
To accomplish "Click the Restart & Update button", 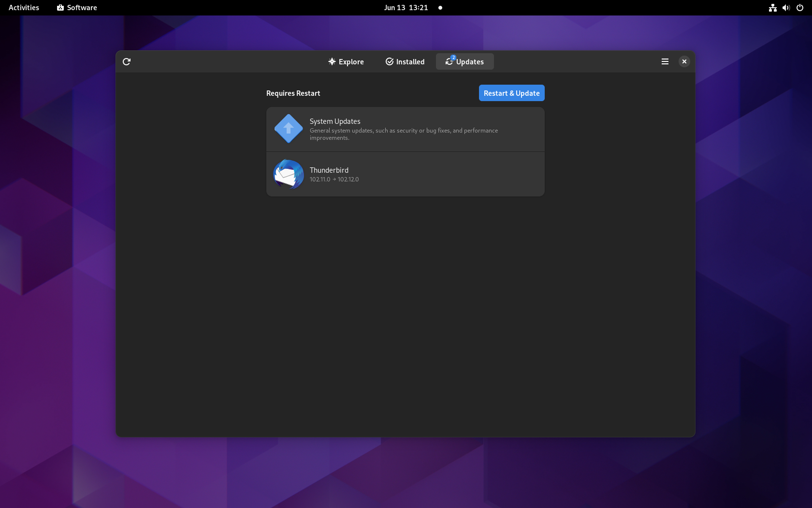I will (x=511, y=93).
